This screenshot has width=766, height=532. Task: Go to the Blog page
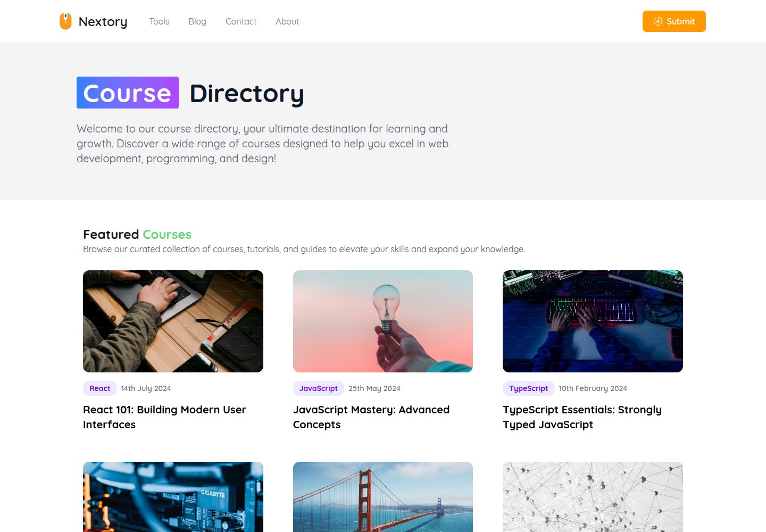(x=197, y=21)
